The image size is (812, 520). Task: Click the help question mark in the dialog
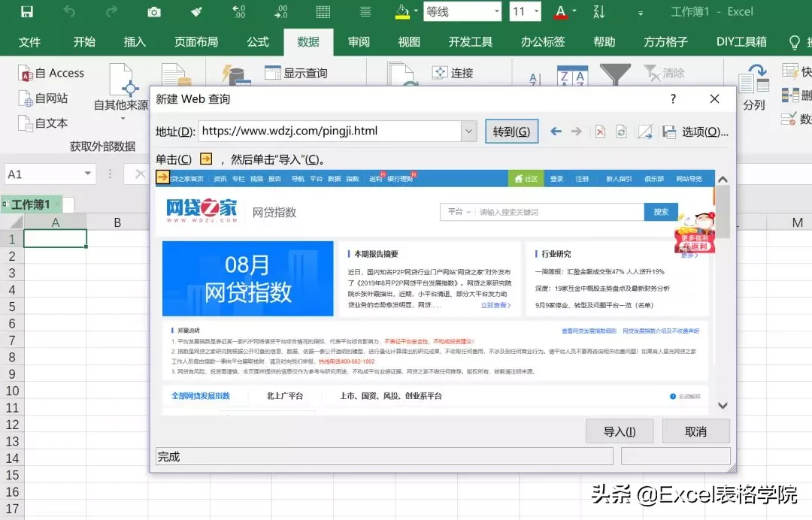pyautogui.click(x=673, y=99)
